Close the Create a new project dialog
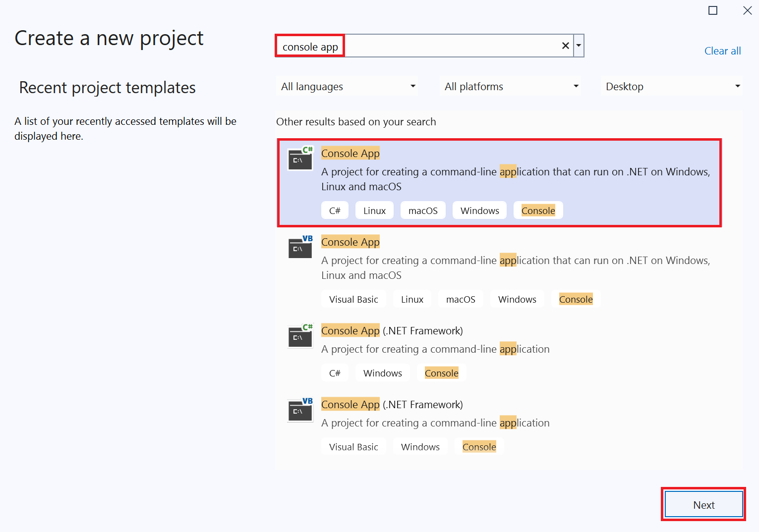The width and height of the screenshot is (759, 532). point(748,10)
